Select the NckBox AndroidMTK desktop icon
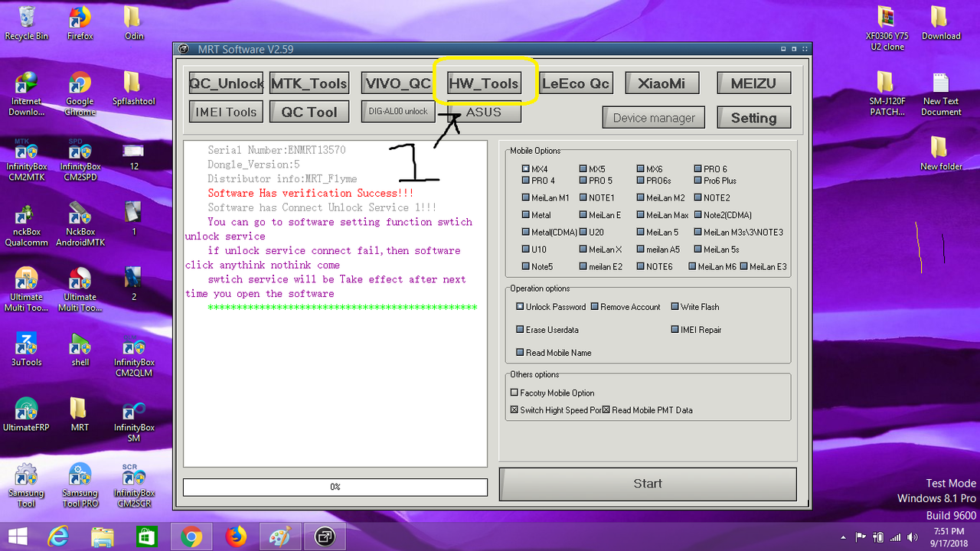The height and width of the screenshot is (551, 980). point(80,225)
